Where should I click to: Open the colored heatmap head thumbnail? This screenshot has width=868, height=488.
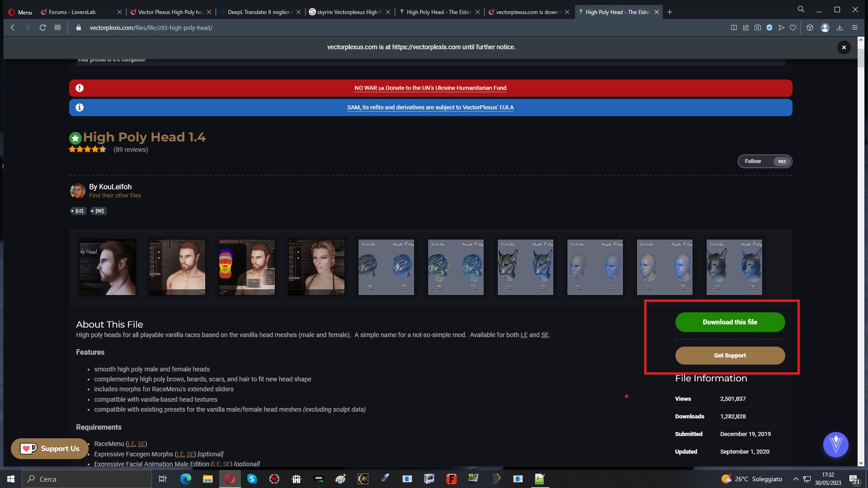coord(247,267)
